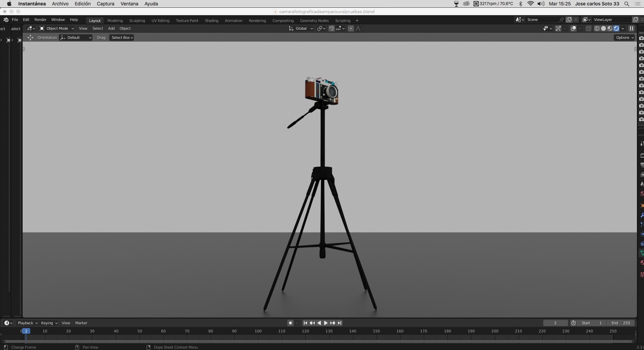
Task: Click the timeline horizontal scrollbar
Action: [x=318, y=341]
